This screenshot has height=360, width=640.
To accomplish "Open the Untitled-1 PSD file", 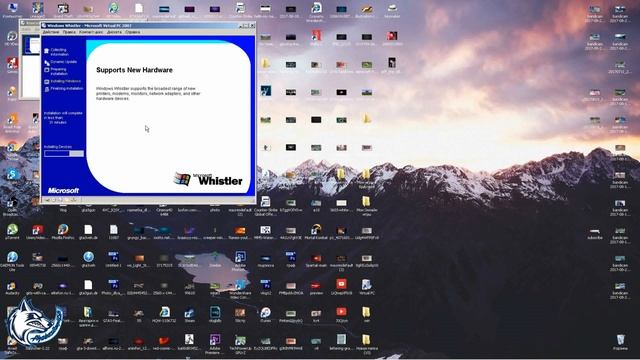I will [113, 259].
